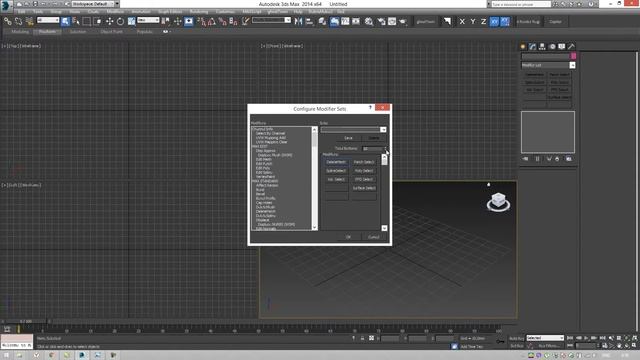Click Configure Modifier Sets icon under stack

(569, 159)
